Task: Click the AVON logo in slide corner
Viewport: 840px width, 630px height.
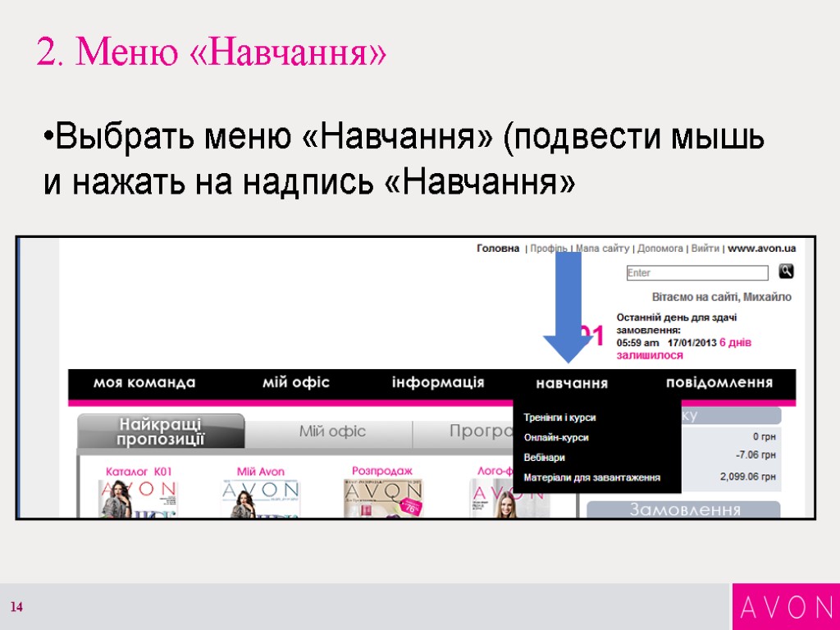Action: point(786,607)
